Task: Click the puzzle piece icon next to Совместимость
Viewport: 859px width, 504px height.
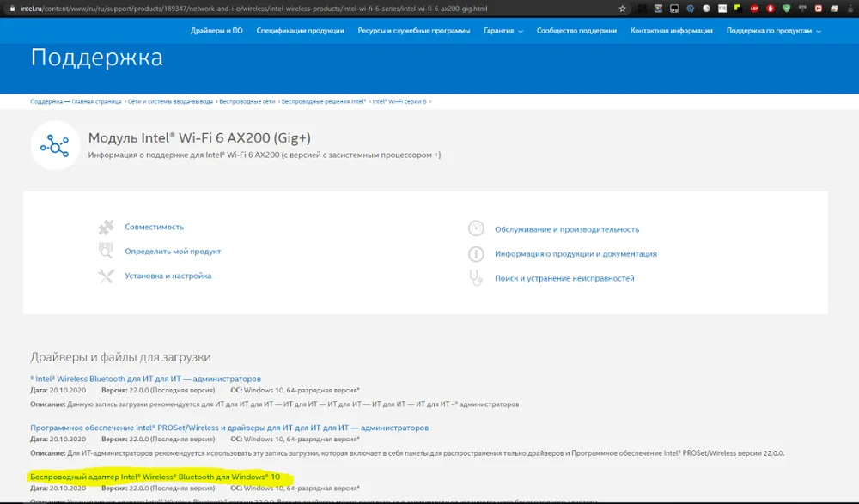Action: [106, 227]
